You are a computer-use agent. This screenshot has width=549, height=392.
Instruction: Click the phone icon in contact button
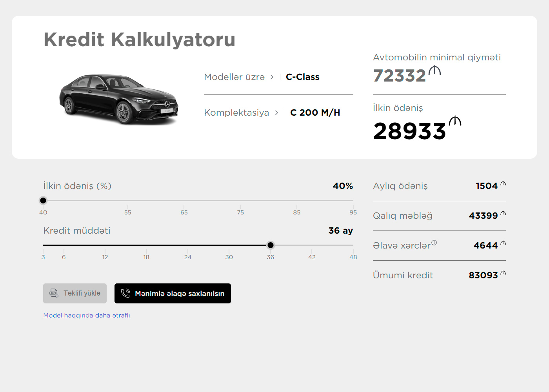[x=125, y=293]
